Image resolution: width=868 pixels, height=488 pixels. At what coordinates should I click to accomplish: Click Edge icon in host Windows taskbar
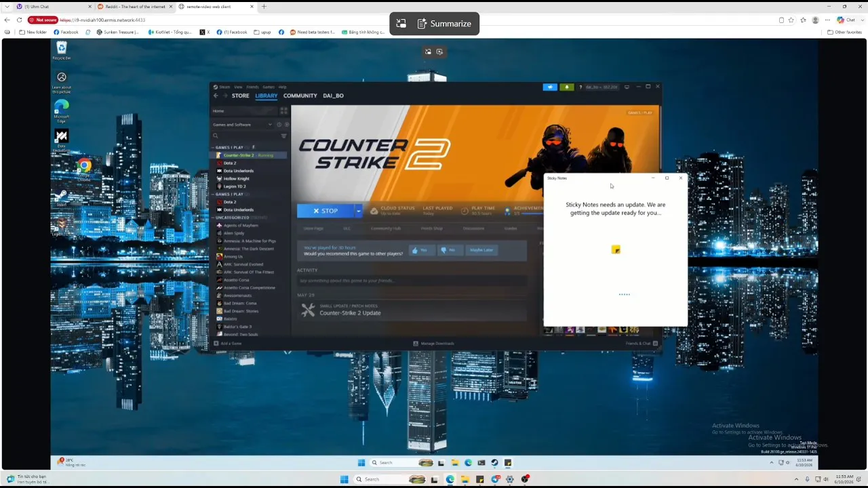pyautogui.click(x=450, y=479)
